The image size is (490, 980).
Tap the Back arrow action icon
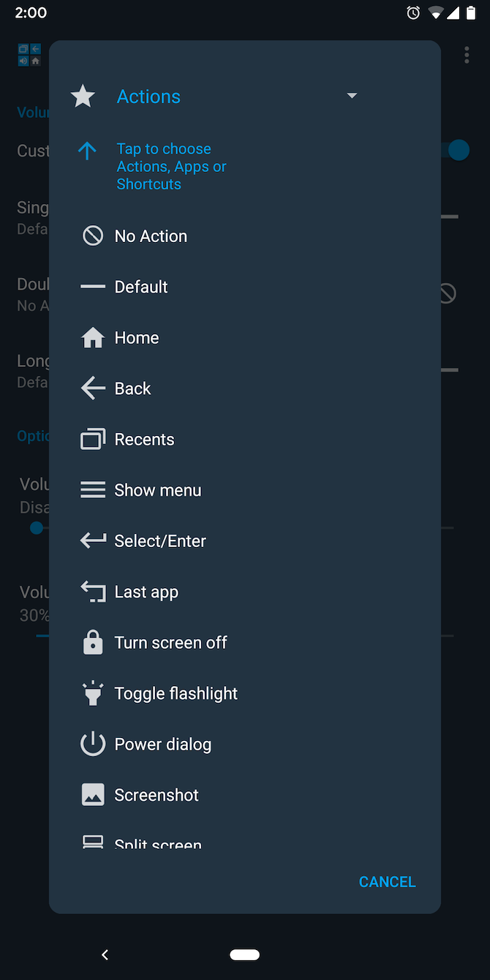click(x=92, y=388)
